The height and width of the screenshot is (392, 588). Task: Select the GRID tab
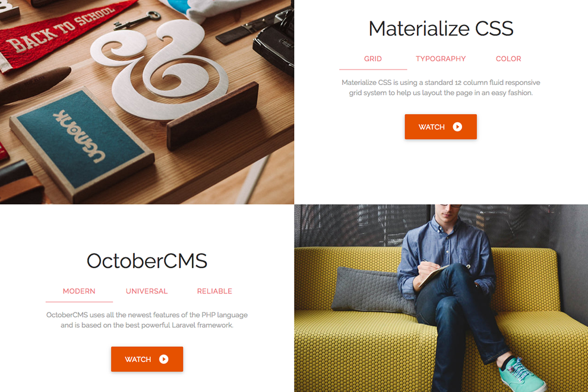pos(373,59)
